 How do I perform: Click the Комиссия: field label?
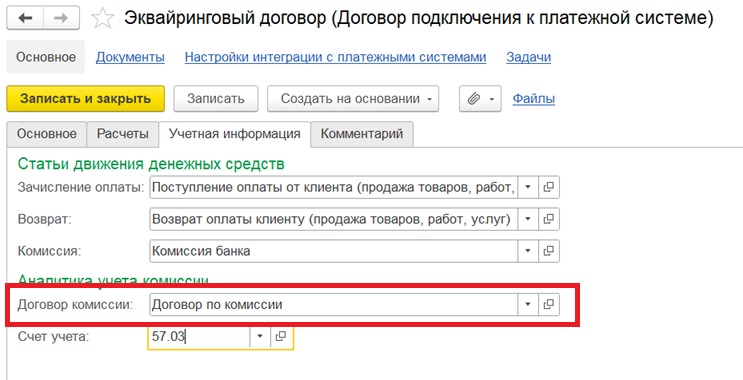point(49,251)
